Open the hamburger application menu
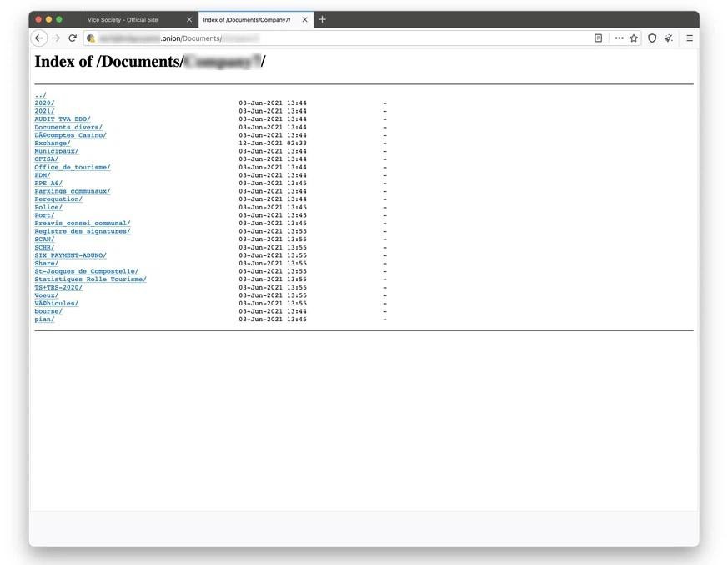The width and height of the screenshot is (728, 565). 690,38
